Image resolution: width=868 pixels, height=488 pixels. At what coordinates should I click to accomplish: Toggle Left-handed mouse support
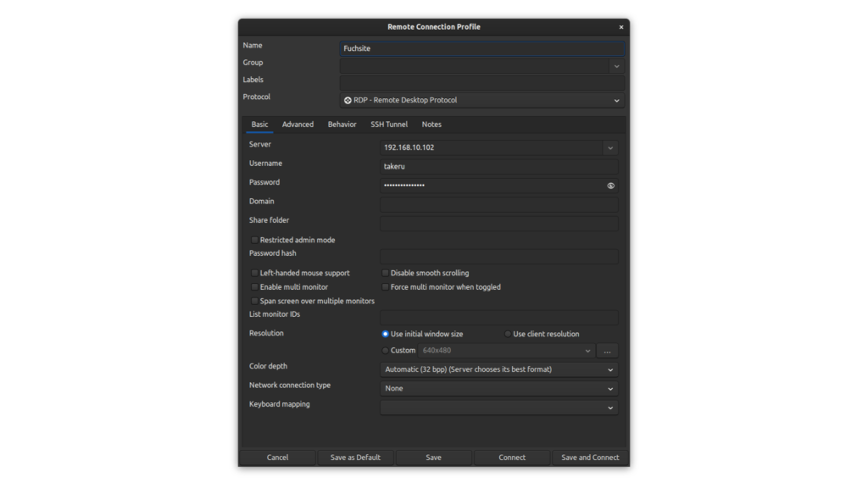[x=254, y=273]
